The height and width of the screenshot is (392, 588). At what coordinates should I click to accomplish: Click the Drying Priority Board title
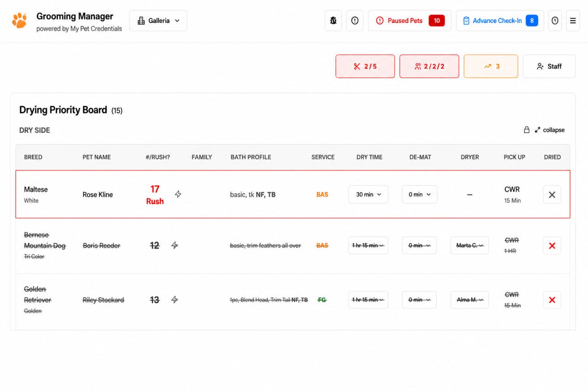pos(63,110)
